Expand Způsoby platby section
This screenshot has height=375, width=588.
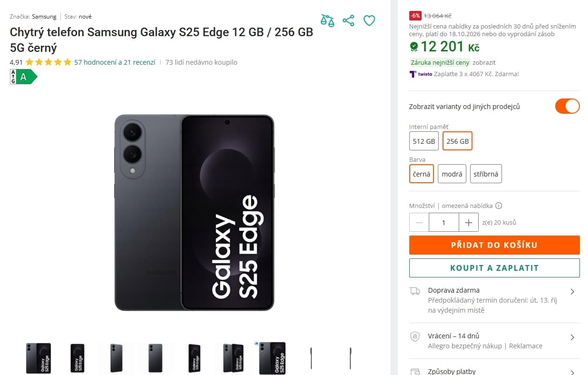[494, 371]
